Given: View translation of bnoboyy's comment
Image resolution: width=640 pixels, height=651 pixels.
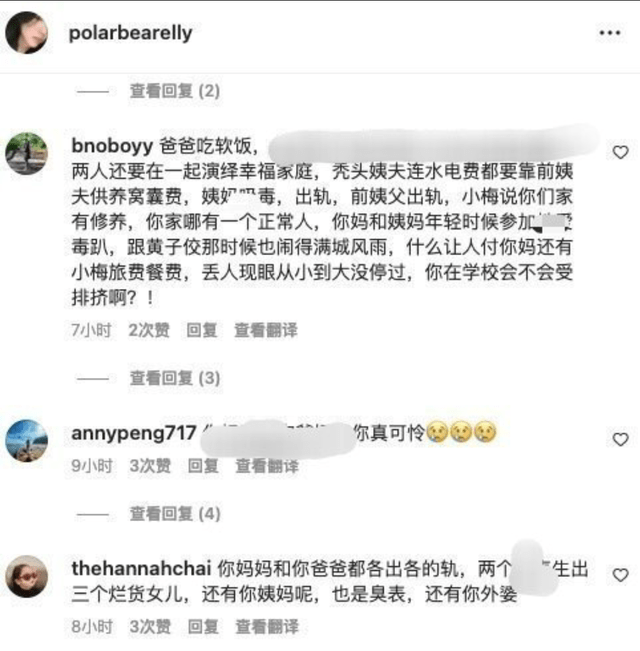Looking at the screenshot, I should coord(266,330).
